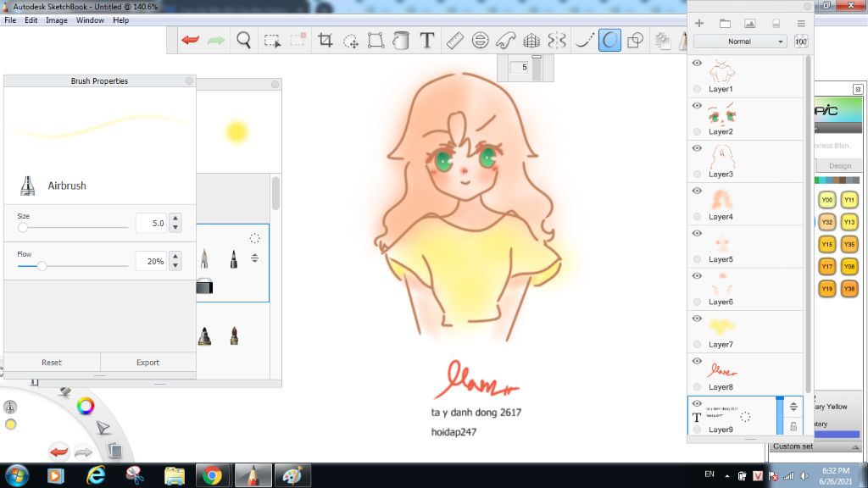868x488 pixels.
Task: Click the Add Image icon in layer panel
Action: click(749, 23)
